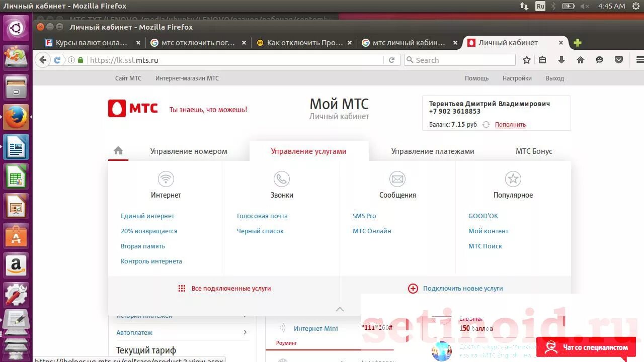Open the Ru keyboard layout indicator
This screenshot has height=362, width=644.
540,6
